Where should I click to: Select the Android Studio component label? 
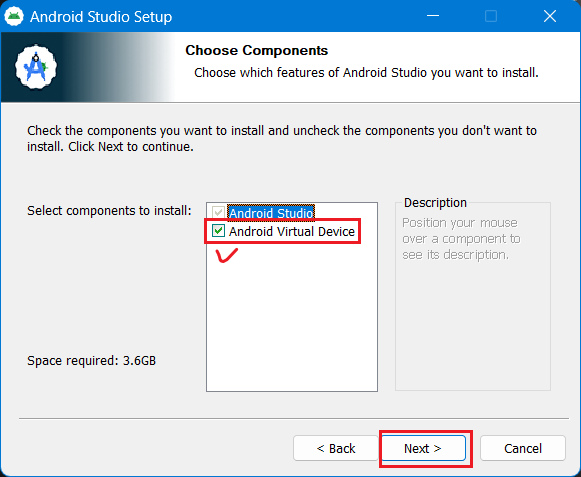coord(271,213)
